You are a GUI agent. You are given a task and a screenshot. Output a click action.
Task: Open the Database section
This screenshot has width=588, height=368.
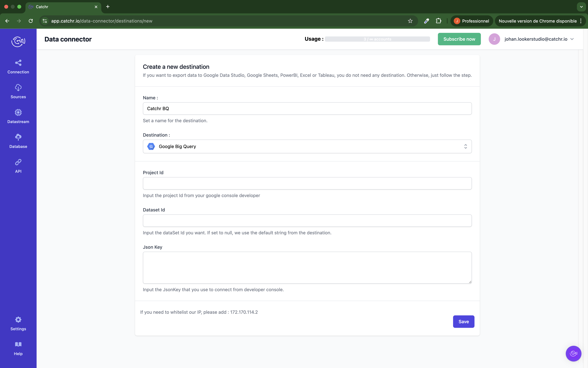point(18,141)
